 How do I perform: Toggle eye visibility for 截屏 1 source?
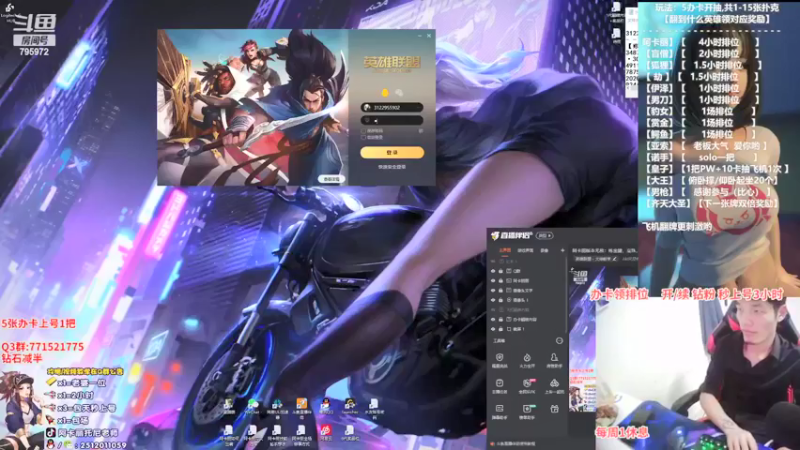[x=493, y=329]
